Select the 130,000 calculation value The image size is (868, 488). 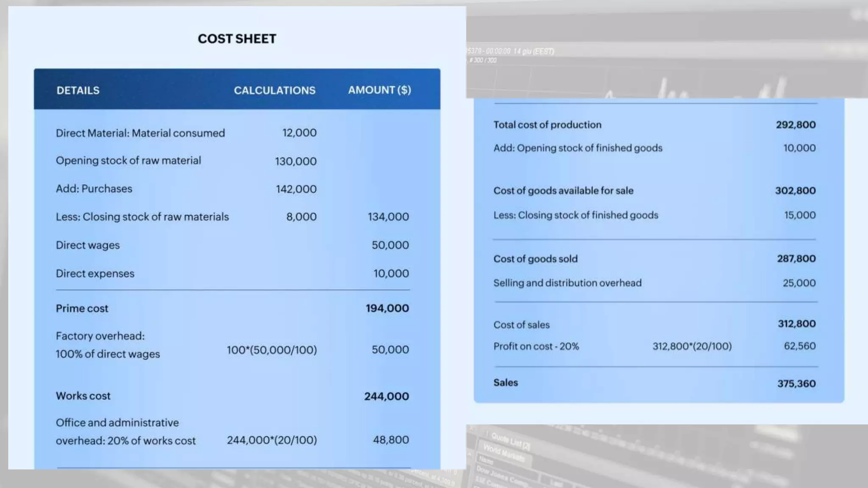[x=296, y=161]
